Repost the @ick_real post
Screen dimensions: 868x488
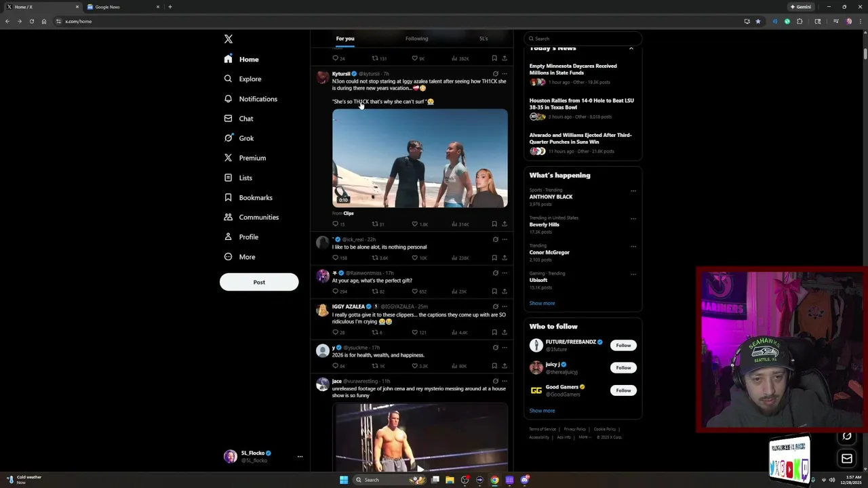click(x=375, y=258)
